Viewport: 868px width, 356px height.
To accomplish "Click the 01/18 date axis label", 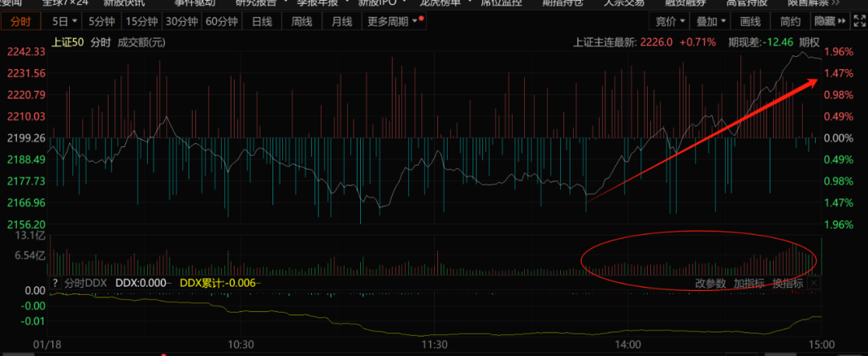I will [x=47, y=345].
